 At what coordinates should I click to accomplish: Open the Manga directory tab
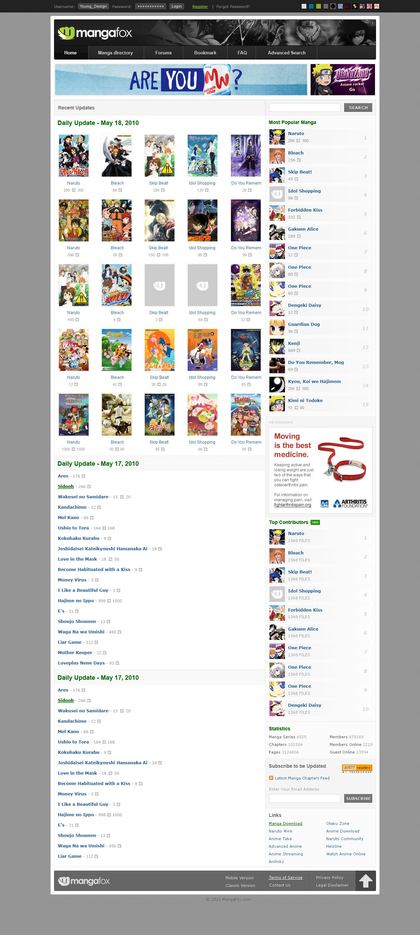tap(115, 52)
